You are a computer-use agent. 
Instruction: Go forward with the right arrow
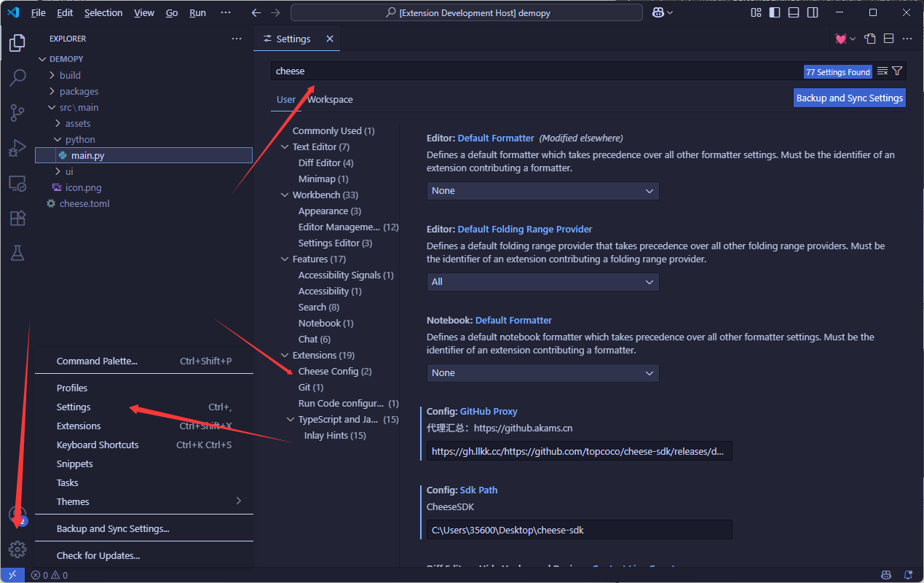pyautogui.click(x=275, y=12)
